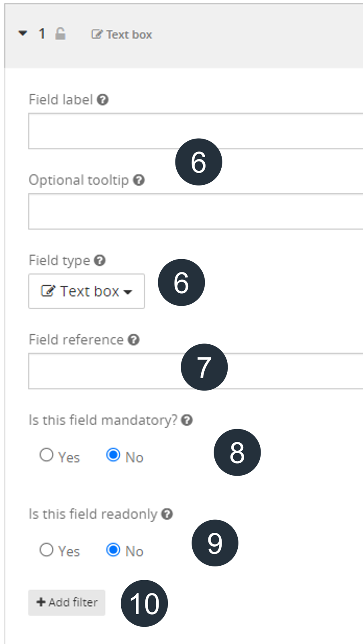
Task: Select Yes for field readonly
Action: pyautogui.click(x=46, y=550)
